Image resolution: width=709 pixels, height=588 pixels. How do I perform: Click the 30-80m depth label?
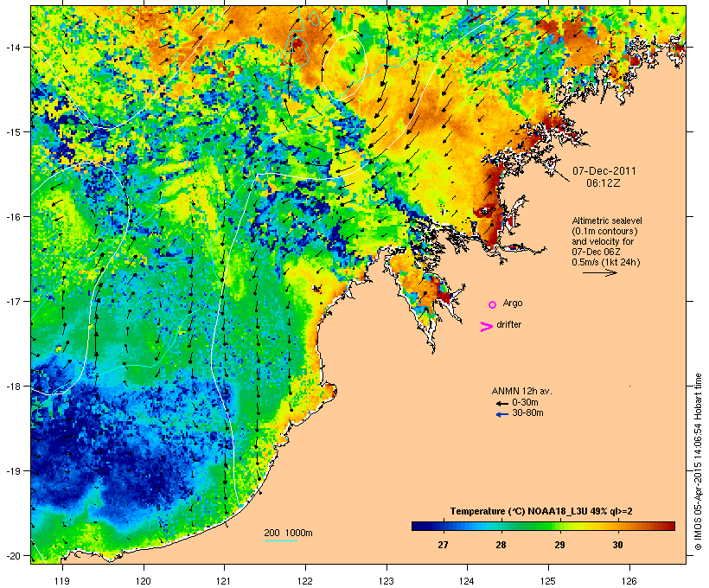pos(527,412)
